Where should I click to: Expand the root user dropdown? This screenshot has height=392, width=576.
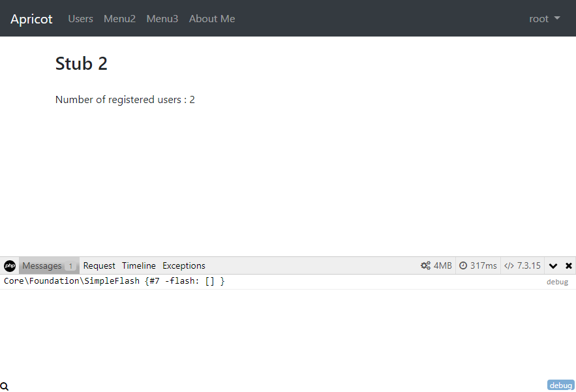(544, 19)
